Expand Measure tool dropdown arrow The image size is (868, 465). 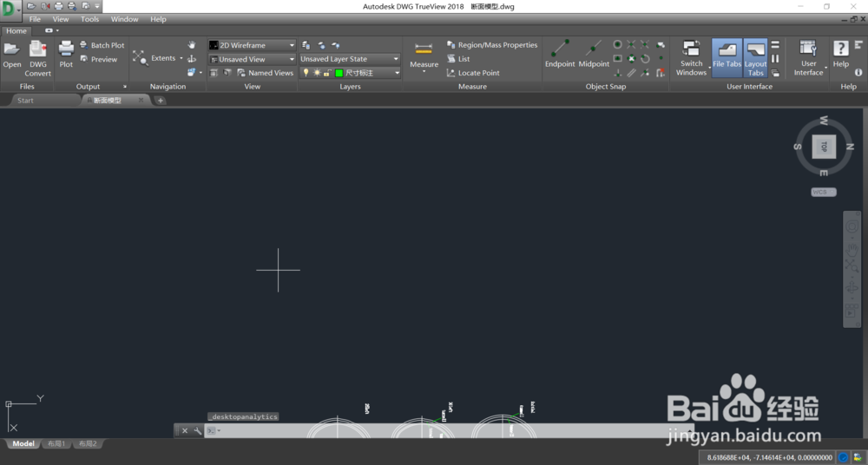tap(424, 72)
